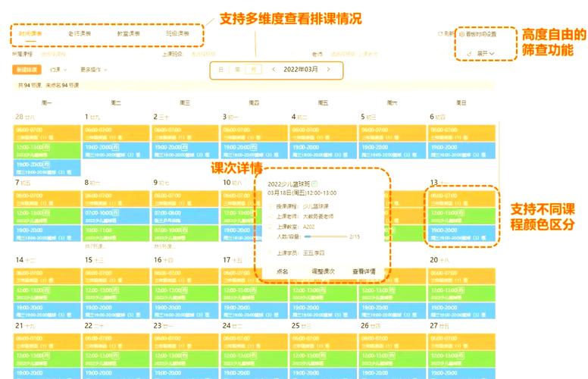Image resolution: width=588 pixels, height=379 pixels.
Task: Select the 日 (day) view
Action: click(220, 70)
